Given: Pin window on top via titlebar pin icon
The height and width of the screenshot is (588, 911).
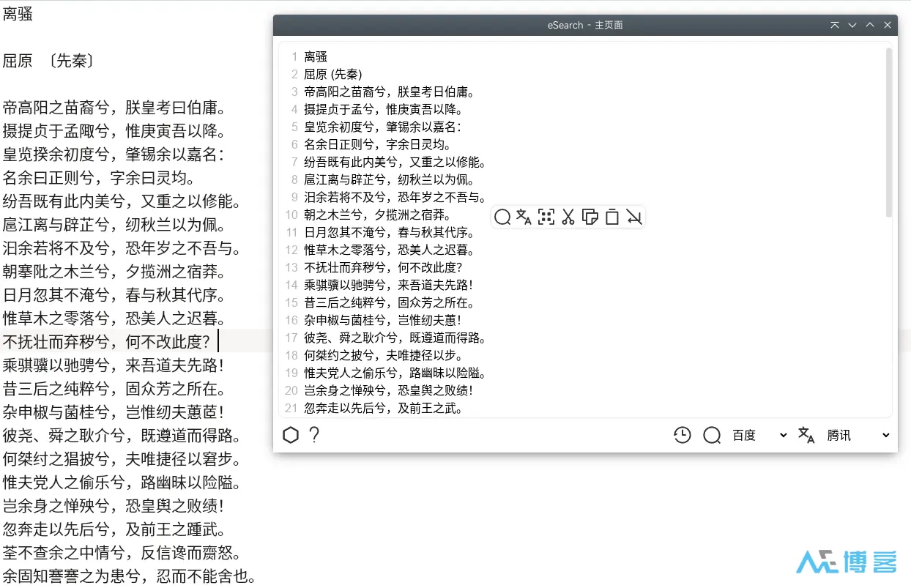Looking at the screenshot, I should [x=834, y=24].
